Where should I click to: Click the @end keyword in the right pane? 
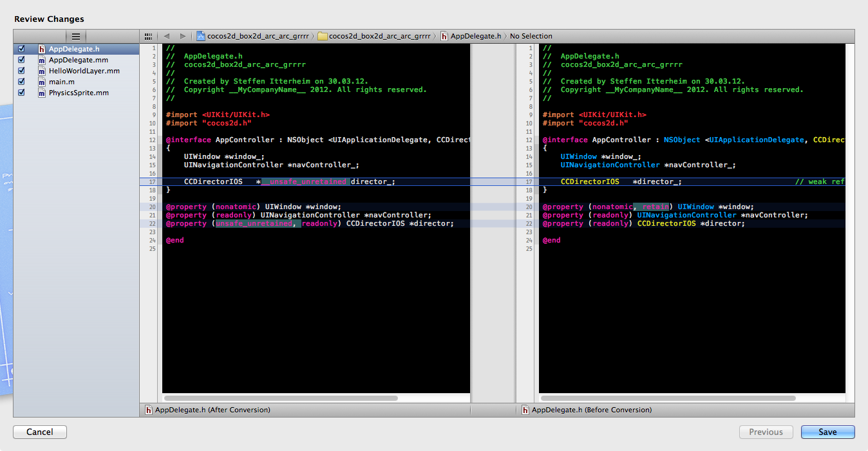coord(552,241)
